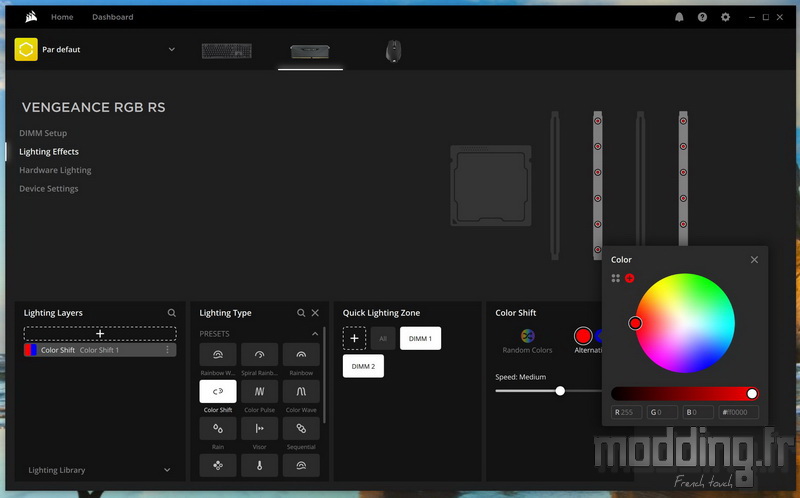Select the All lighting zone
Image resolution: width=800 pixels, height=498 pixels.
[x=383, y=338]
